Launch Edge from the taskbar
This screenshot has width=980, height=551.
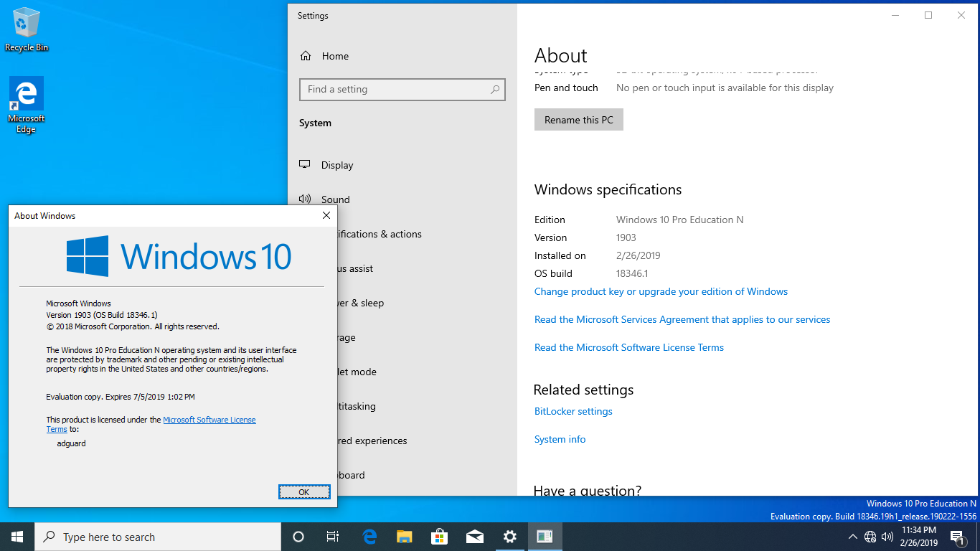click(x=369, y=537)
